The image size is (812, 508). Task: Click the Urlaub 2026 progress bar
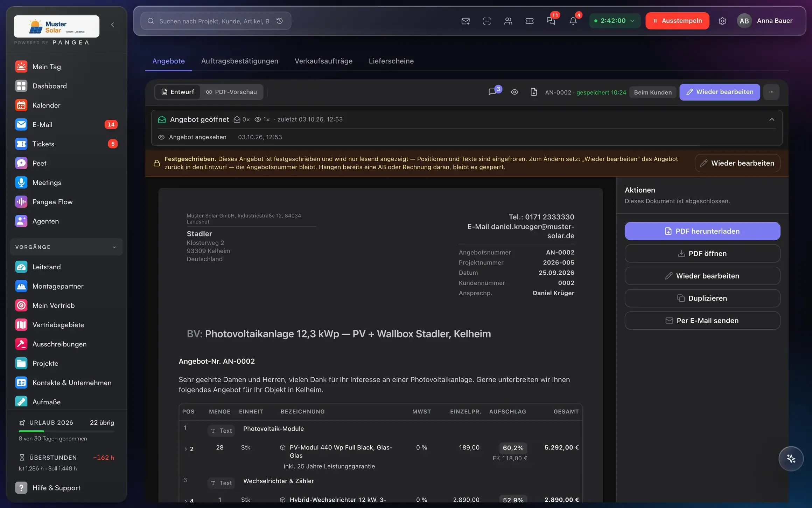coord(66,431)
